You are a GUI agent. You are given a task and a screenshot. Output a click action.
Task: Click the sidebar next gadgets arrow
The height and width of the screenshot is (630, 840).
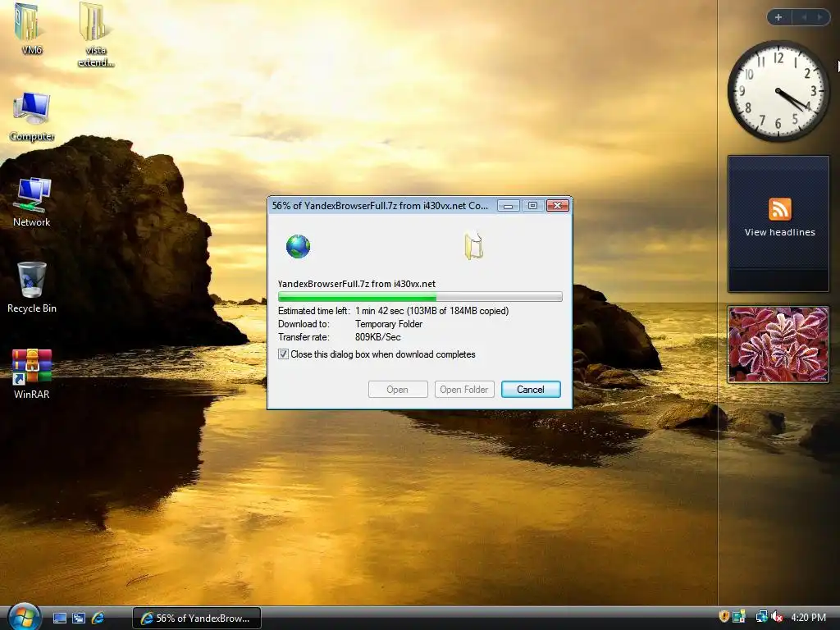819,17
